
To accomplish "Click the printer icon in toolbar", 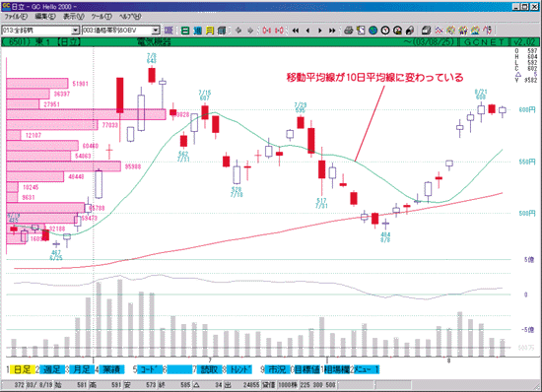I will pyautogui.click(x=348, y=31).
